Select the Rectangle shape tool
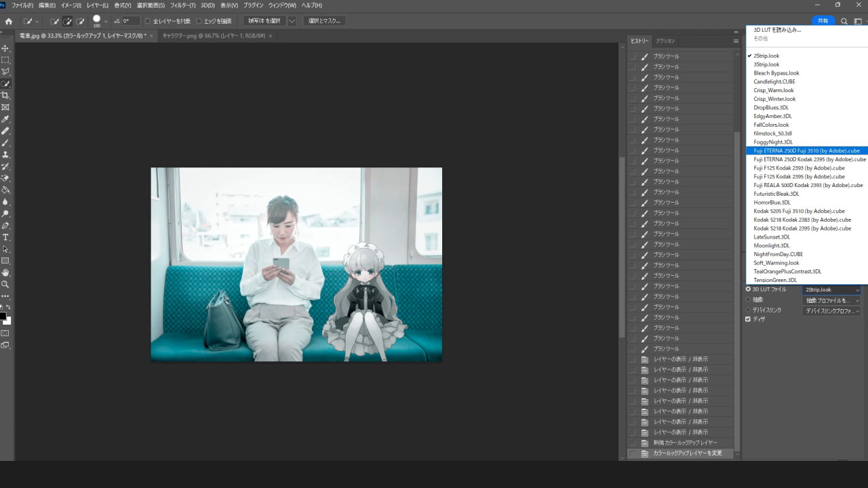 (5, 261)
